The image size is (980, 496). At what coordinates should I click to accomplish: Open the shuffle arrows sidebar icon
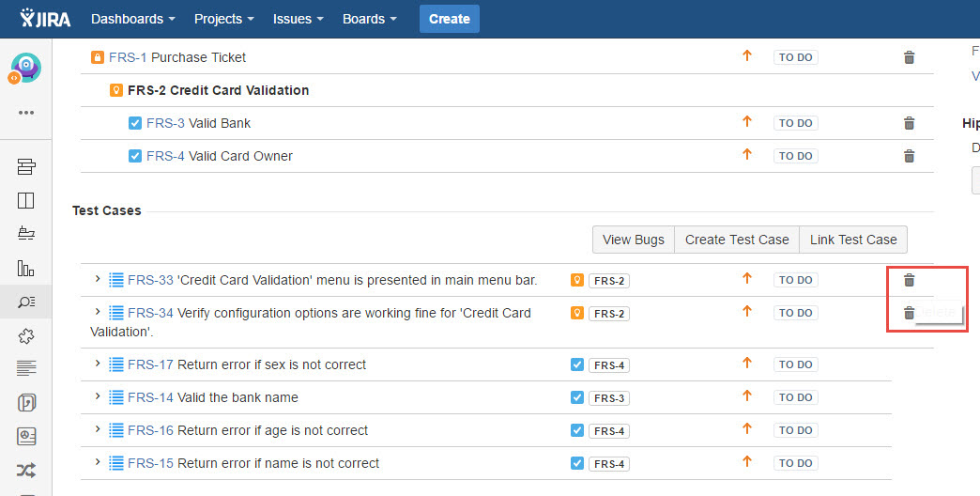[25, 470]
